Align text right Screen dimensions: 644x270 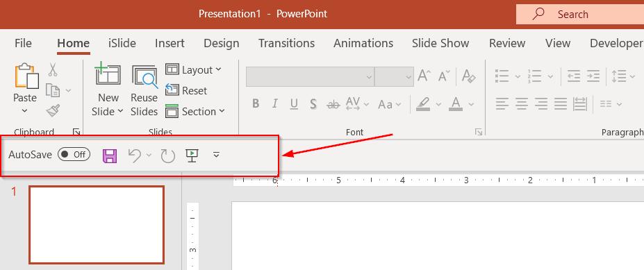(541, 104)
